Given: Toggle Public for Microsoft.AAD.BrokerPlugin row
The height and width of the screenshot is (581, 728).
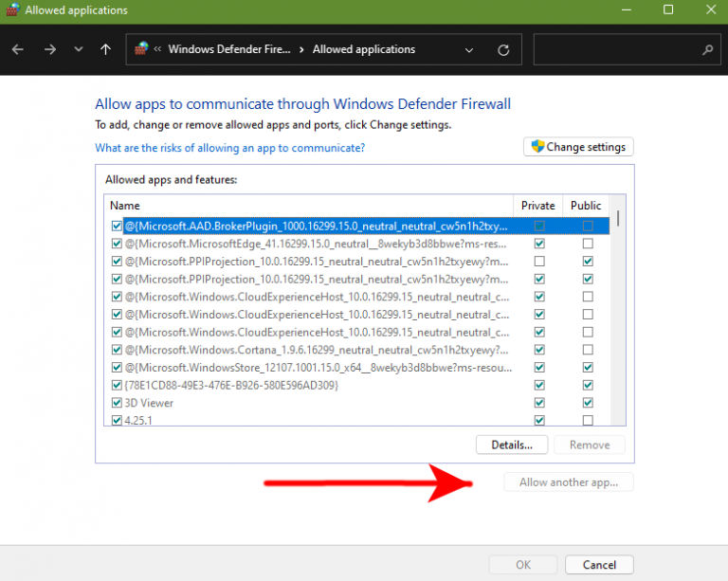Looking at the screenshot, I should 588,226.
